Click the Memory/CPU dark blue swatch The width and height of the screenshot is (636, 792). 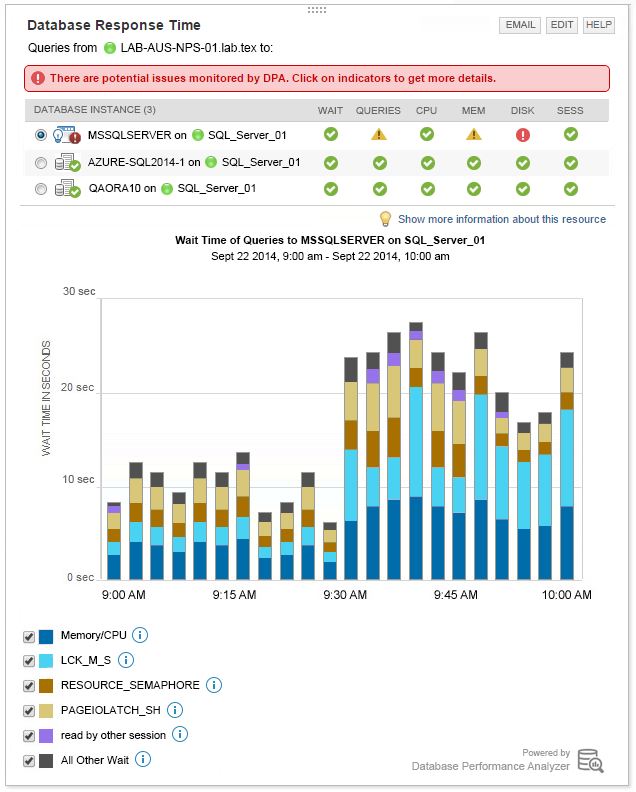46,636
